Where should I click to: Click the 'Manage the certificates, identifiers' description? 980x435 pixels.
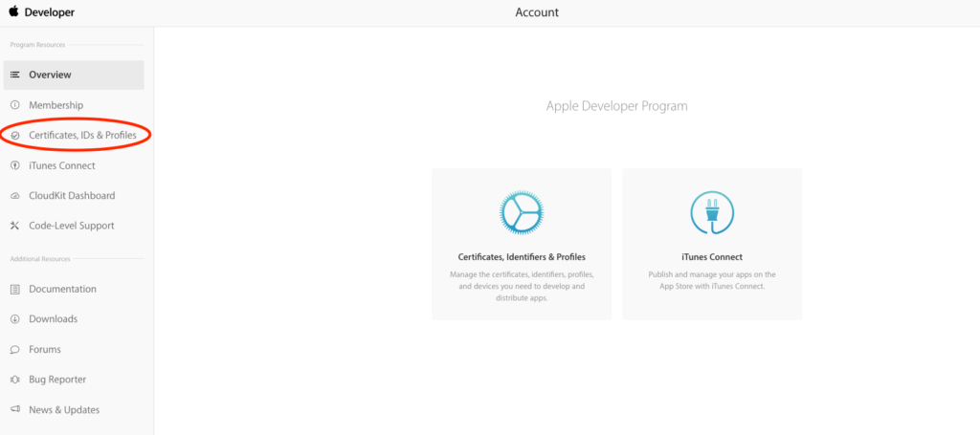[x=522, y=287]
